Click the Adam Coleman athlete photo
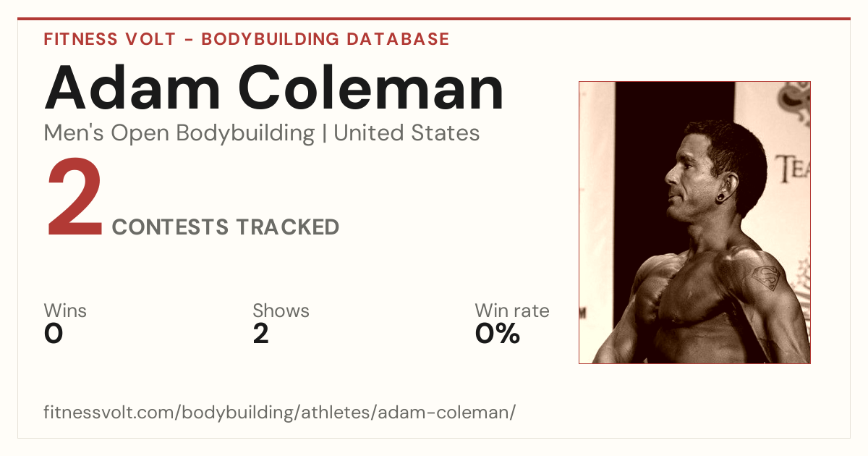This screenshot has height=456, width=868. [694, 222]
